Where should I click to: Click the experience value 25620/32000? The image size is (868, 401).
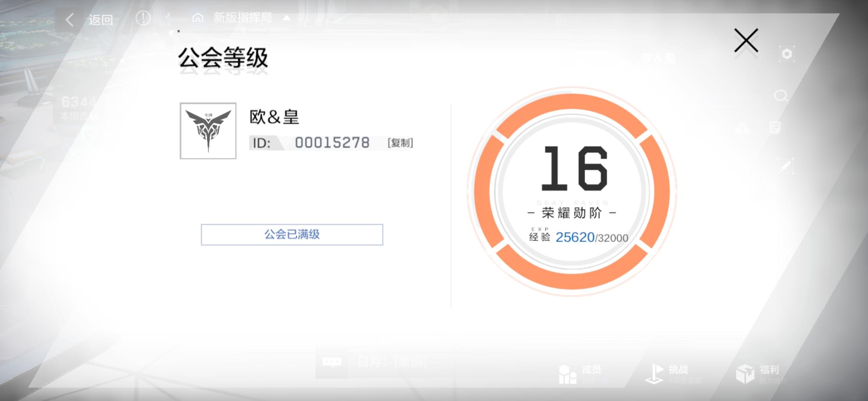tap(592, 237)
